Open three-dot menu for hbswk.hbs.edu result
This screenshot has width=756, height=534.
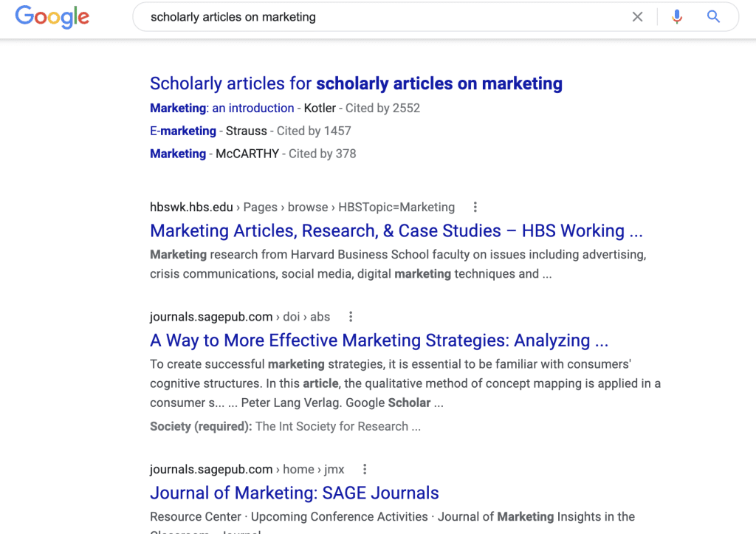[475, 207]
